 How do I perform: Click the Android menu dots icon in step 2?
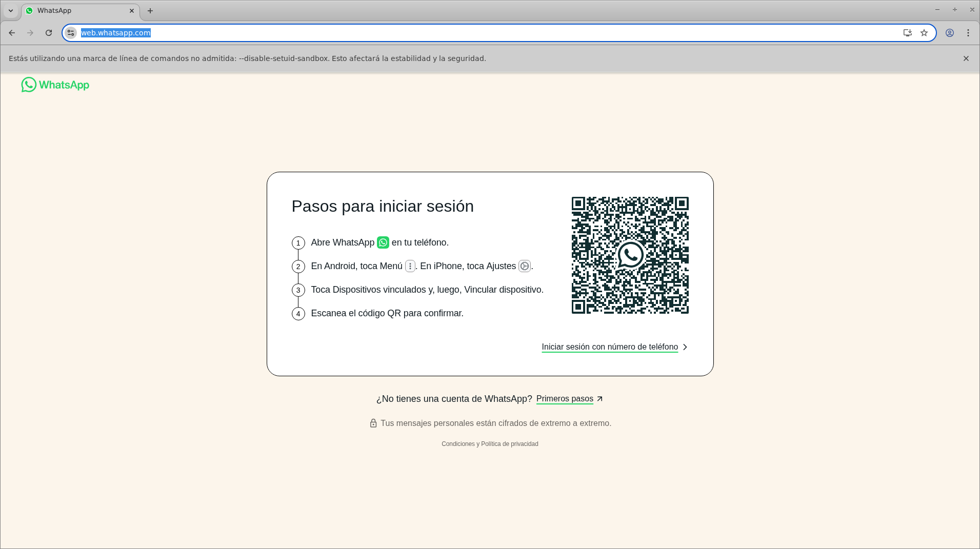tap(410, 266)
